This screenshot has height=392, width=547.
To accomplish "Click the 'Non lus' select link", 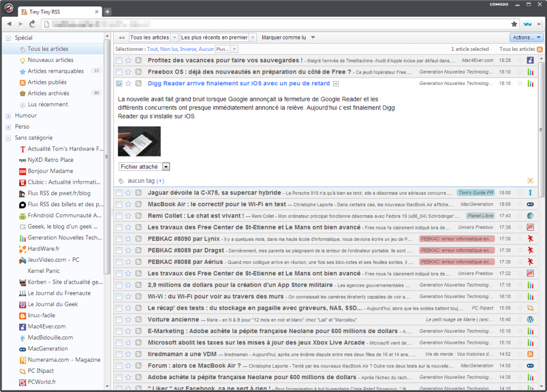I will 169,49.
